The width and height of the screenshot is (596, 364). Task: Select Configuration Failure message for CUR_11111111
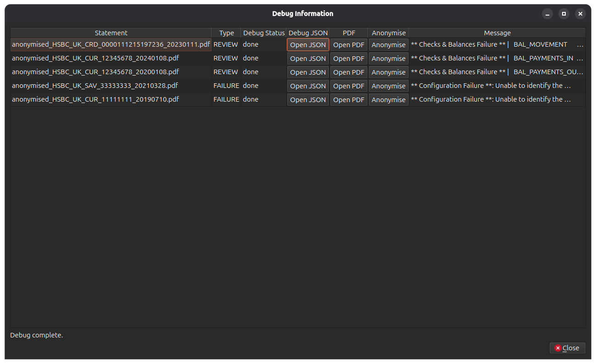(x=497, y=99)
